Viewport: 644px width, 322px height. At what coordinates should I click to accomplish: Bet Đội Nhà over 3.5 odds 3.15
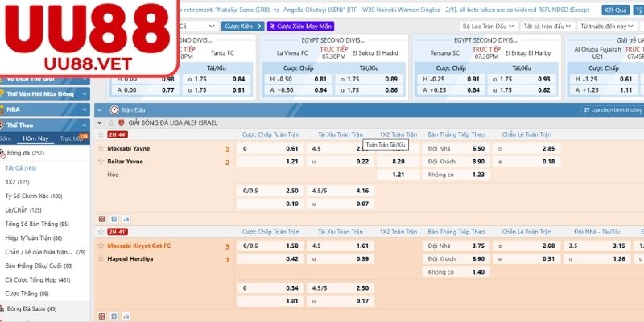597,246
